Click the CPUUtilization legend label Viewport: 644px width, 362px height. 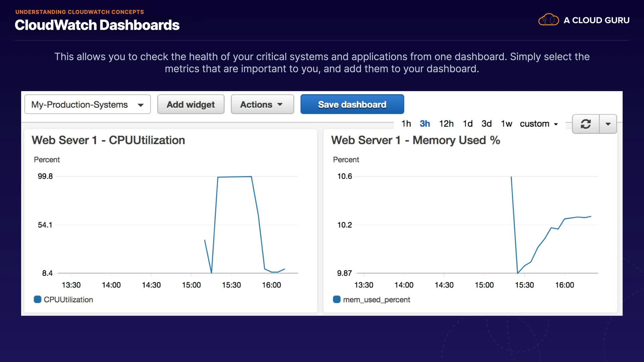(68, 300)
